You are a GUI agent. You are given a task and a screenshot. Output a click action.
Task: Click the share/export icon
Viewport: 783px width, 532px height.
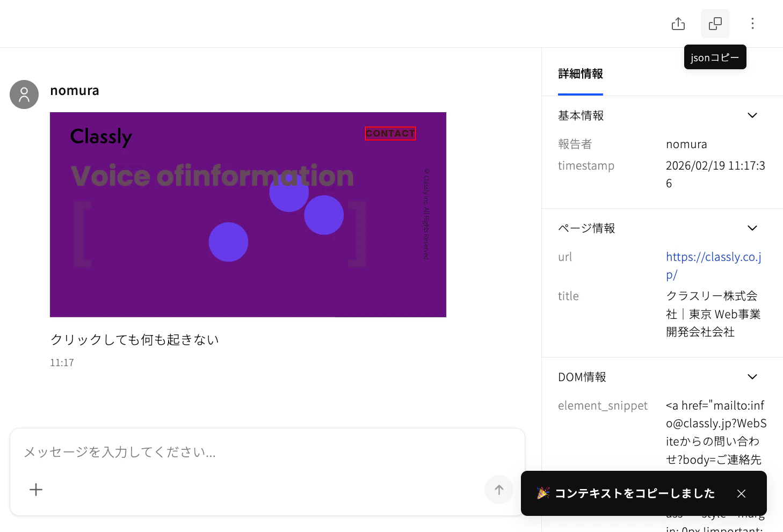pos(678,24)
